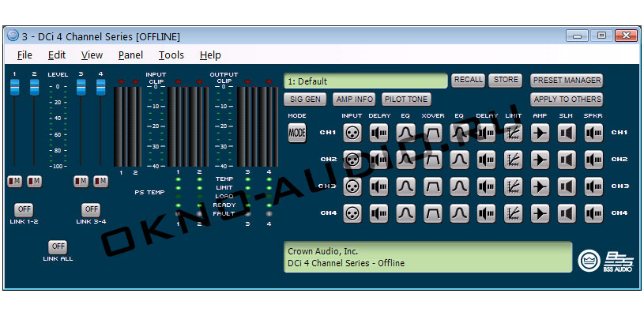The width and height of the screenshot is (644, 316).
Task: Open CH4 input XLR icon
Action: 352,213
